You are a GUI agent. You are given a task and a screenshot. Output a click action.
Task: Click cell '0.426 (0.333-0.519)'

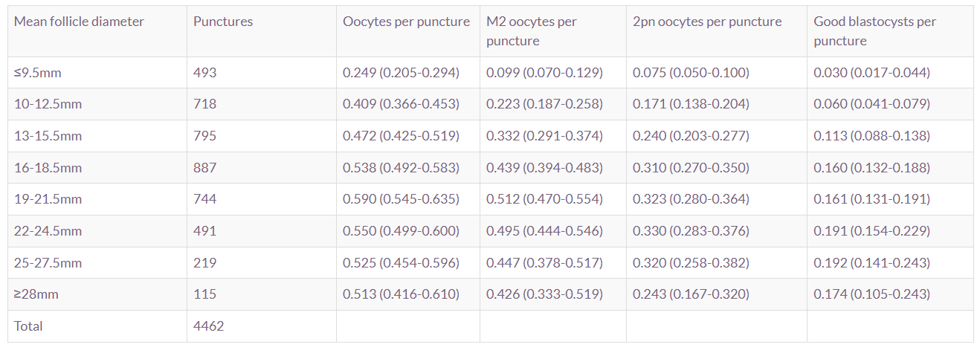pos(544,294)
